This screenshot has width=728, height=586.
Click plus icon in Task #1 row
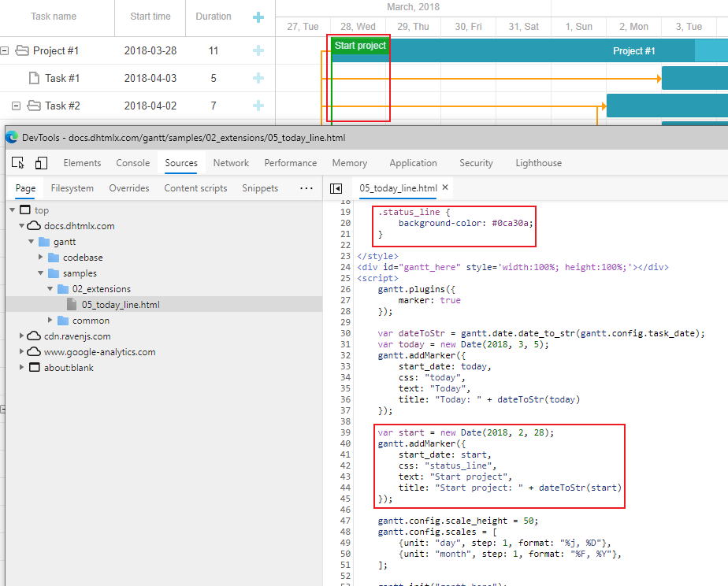(258, 78)
